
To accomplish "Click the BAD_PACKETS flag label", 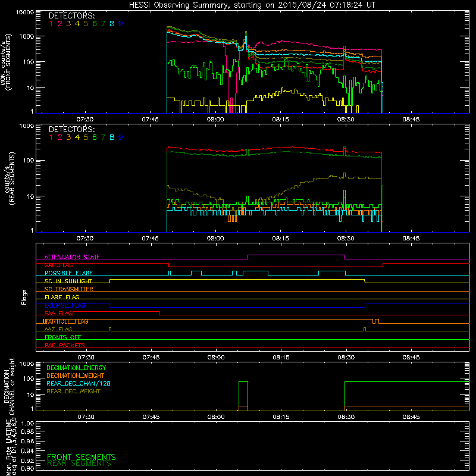I will click(x=65, y=346).
